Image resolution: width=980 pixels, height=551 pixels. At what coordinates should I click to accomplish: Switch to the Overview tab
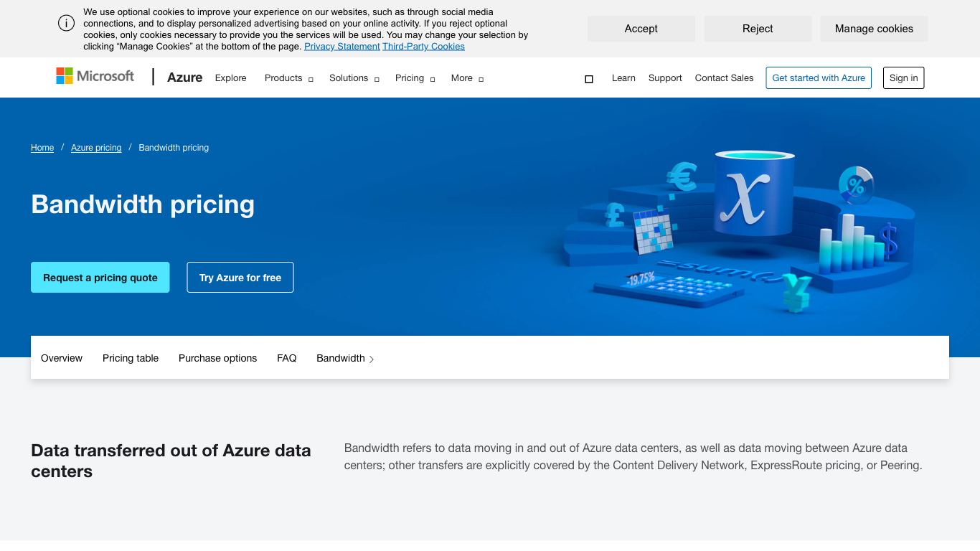coord(62,358)
